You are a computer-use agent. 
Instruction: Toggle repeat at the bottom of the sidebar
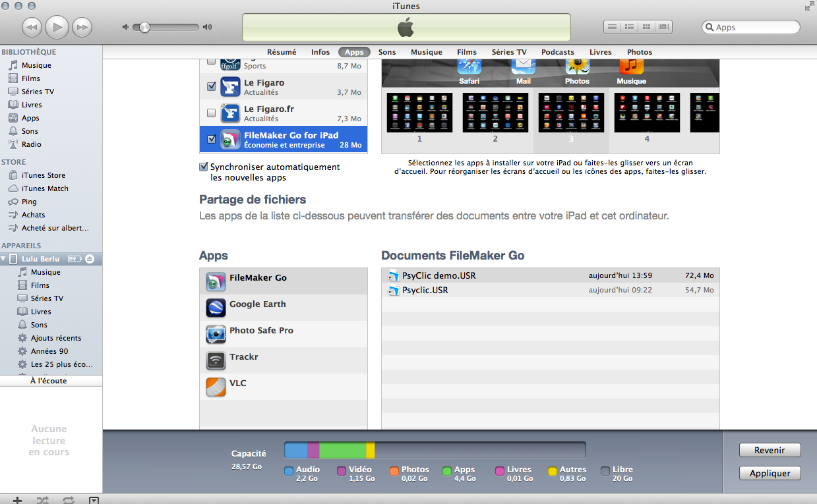pos(68,500)
